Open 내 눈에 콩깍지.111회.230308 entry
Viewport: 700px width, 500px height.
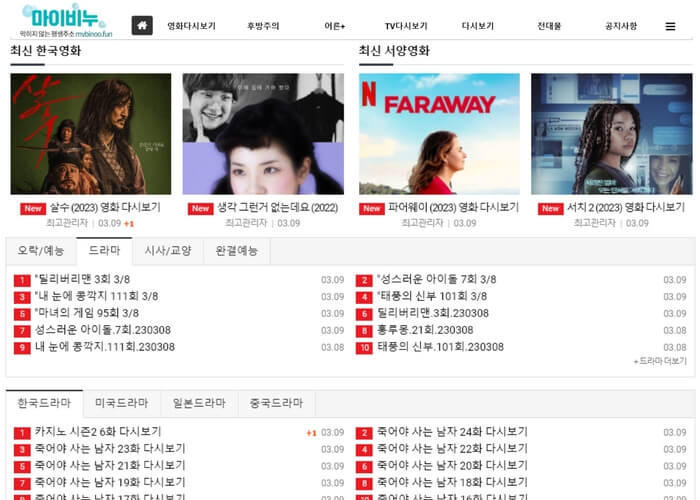click(x=105, y=347)
